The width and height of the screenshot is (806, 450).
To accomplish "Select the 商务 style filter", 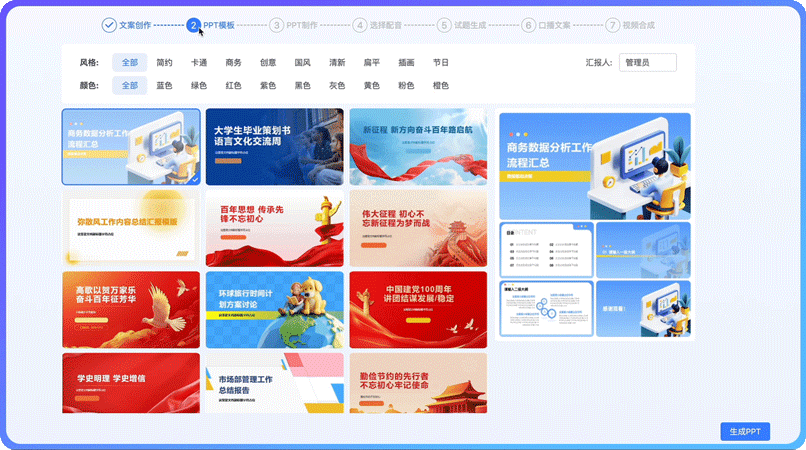I will pyautogui.click(x=233, y=62).
